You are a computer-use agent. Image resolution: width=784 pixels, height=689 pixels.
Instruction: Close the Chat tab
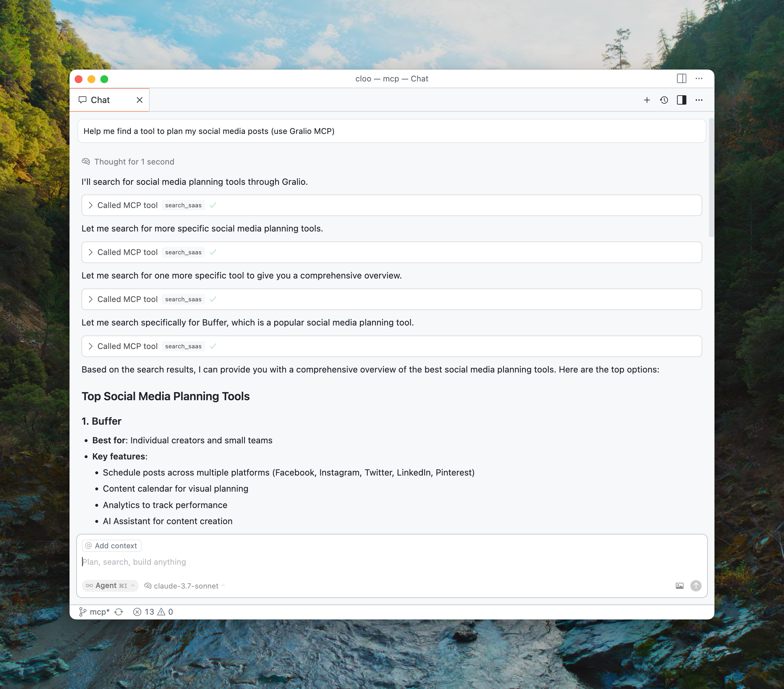pos(140,100)
